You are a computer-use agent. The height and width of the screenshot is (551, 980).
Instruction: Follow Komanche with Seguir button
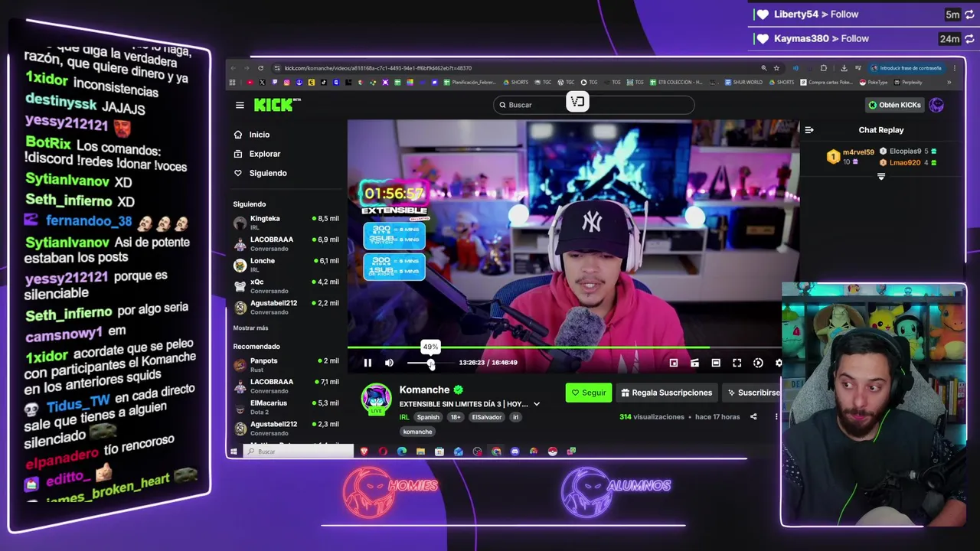pos(589,393)
